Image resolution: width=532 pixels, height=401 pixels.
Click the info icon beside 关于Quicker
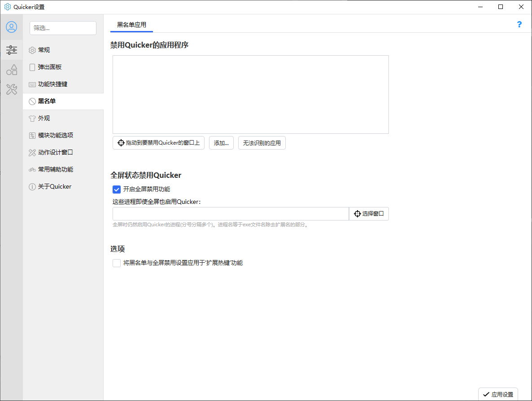[x=32, y=187]
